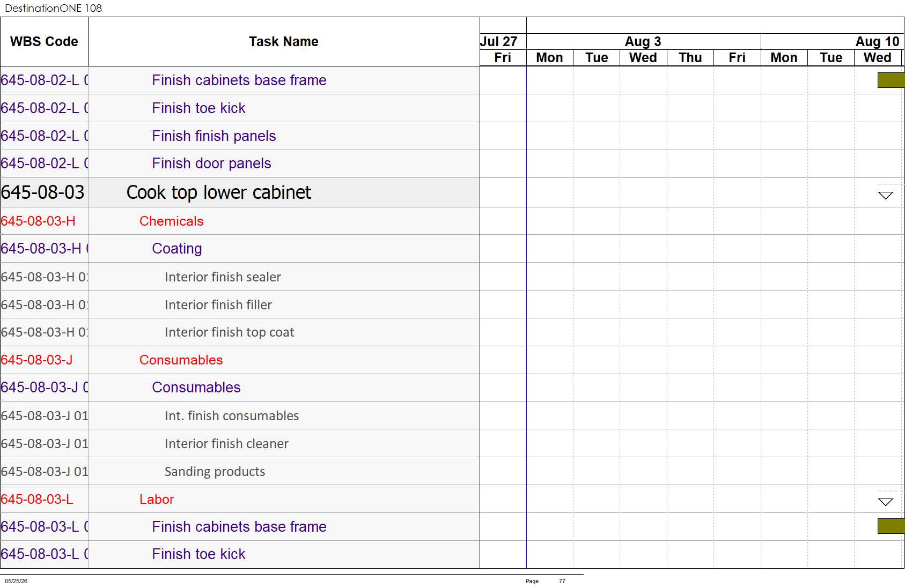Click the Task Name column header
This screenshot has width=905, height=588.
(x=284, y=42)
